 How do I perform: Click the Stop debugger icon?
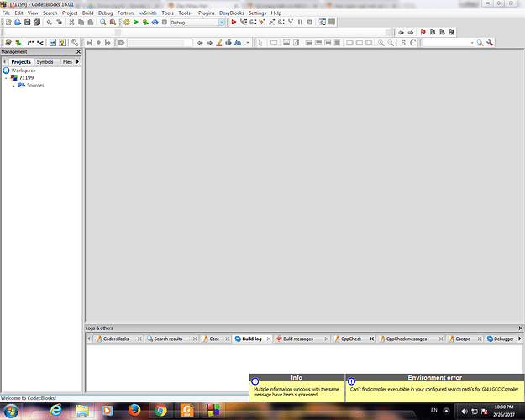coord(310,22)
